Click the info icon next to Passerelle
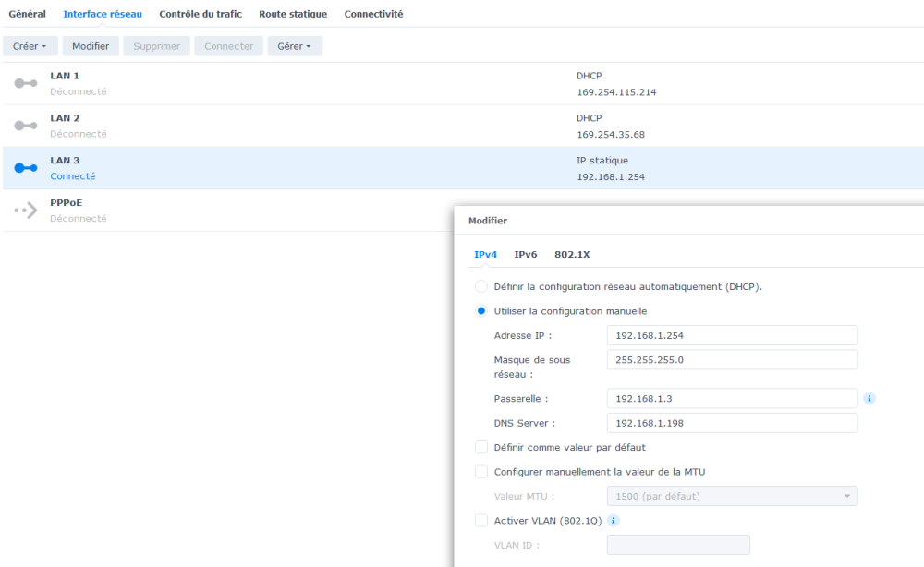The image size is (924, 567). point(869,399)
